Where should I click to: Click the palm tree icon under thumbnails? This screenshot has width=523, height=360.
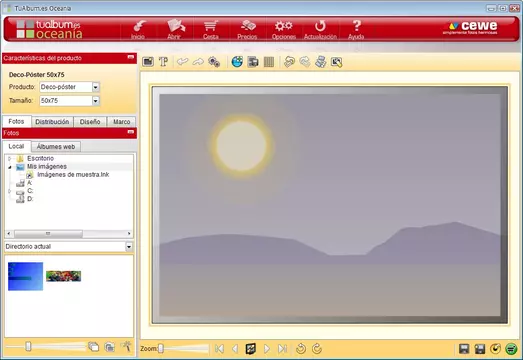(x=126, y=347)
